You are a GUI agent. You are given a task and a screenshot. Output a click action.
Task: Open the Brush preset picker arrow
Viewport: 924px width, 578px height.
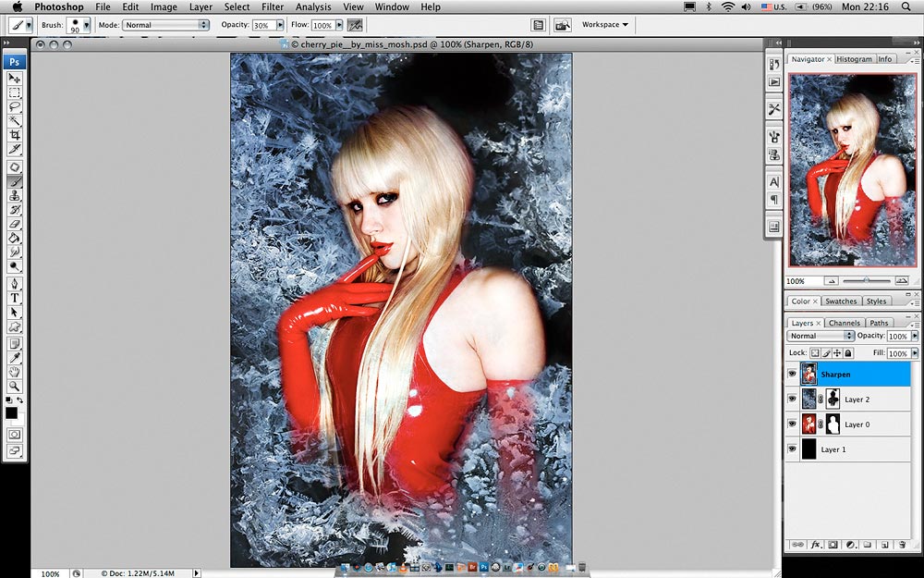(87, 25)
